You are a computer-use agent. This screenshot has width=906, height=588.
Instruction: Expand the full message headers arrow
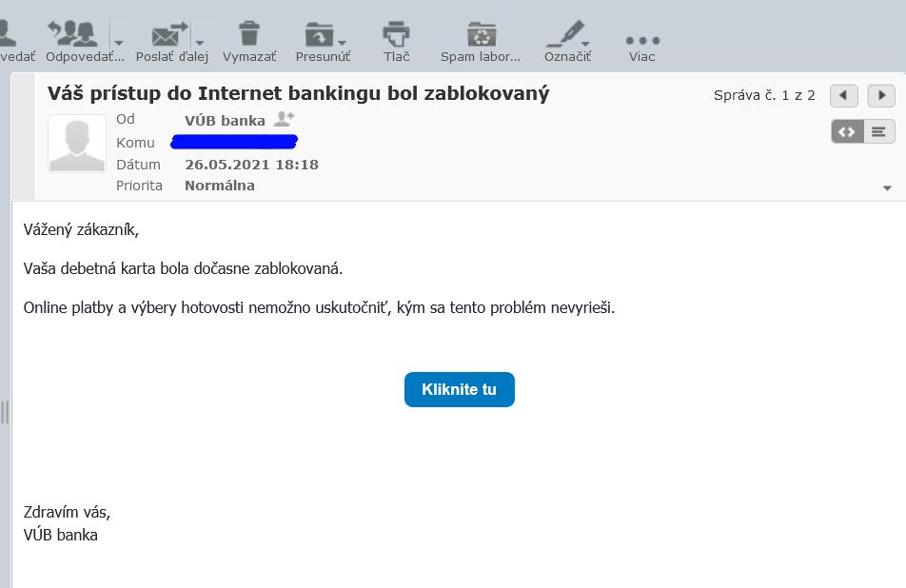pyautogui.click(x=887, y=188)
